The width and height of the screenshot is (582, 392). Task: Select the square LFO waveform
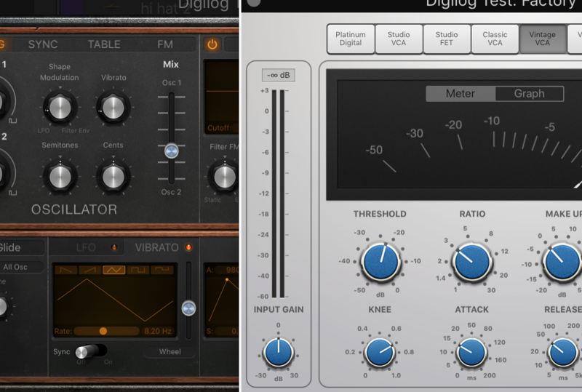click(140, 269)
